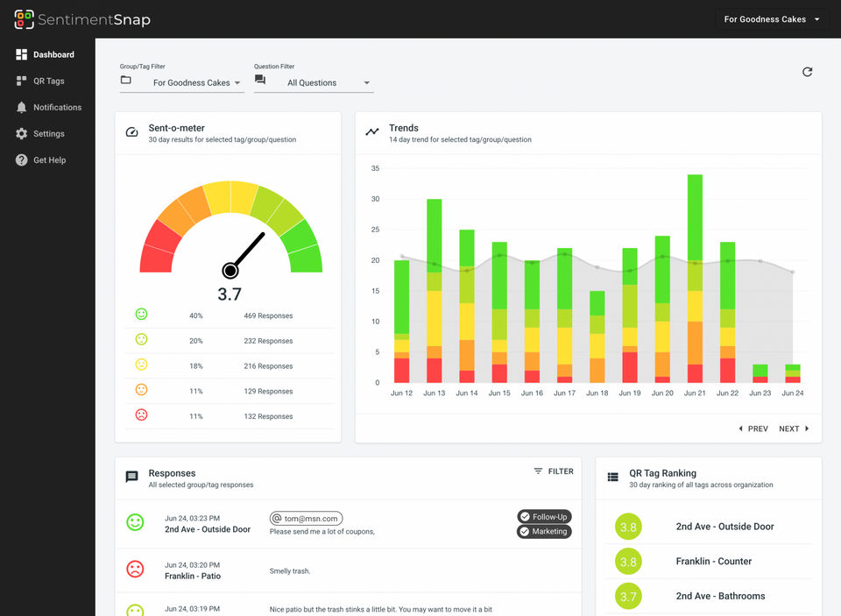Go to QR Tags menu item

pyautogui.click(x=47, y=81)
